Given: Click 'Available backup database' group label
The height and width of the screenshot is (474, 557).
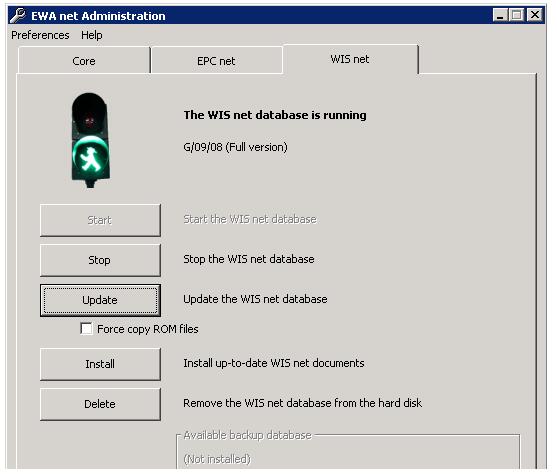Looking at the screenshot, I should pos(248,435).
